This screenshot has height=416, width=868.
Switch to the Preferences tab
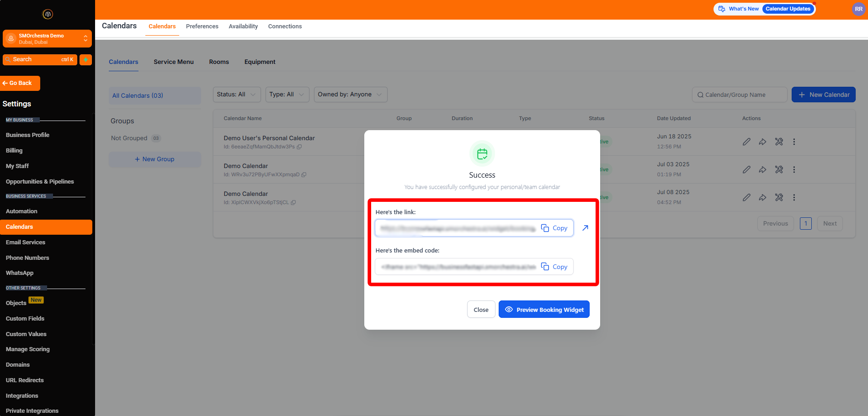[x=202, y=26]
